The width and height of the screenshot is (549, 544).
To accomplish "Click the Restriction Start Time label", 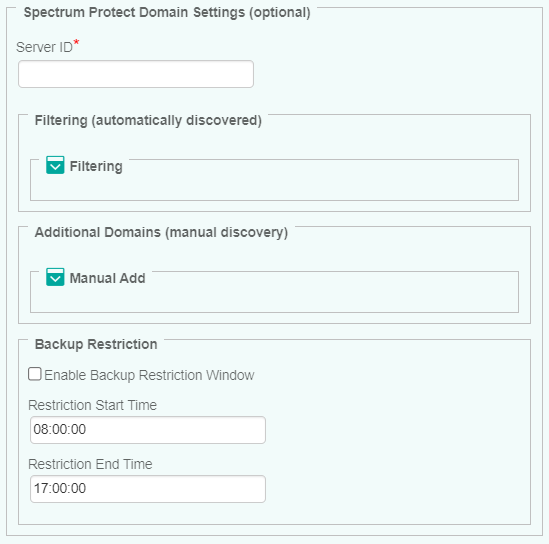I will [92, 405].
